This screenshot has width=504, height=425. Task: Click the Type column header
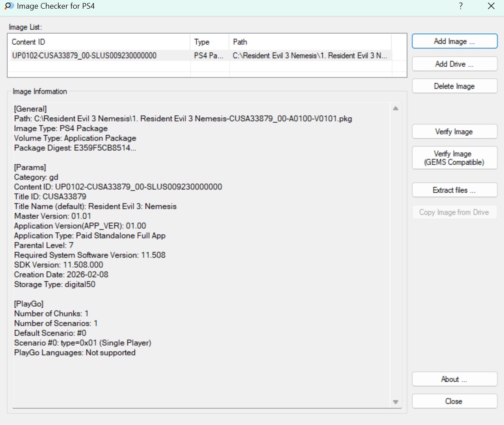[x=210, y=42]
